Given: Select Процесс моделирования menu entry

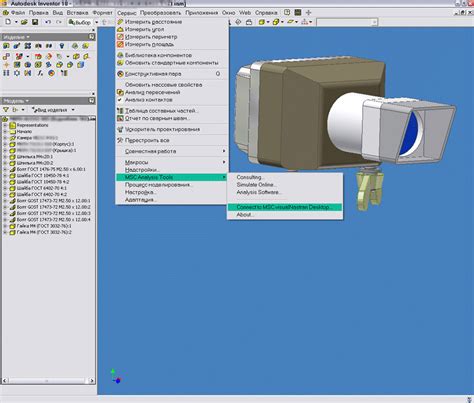Looking at the screenshot, I should click(x=172, y=185).
